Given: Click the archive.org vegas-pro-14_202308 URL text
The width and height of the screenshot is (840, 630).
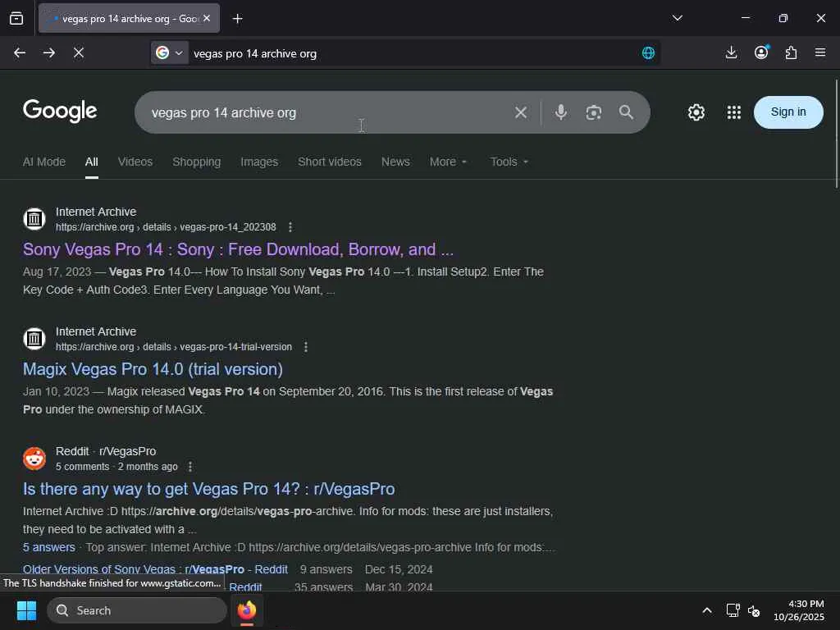Looking at the screenshot, I should tap(166, 227).
